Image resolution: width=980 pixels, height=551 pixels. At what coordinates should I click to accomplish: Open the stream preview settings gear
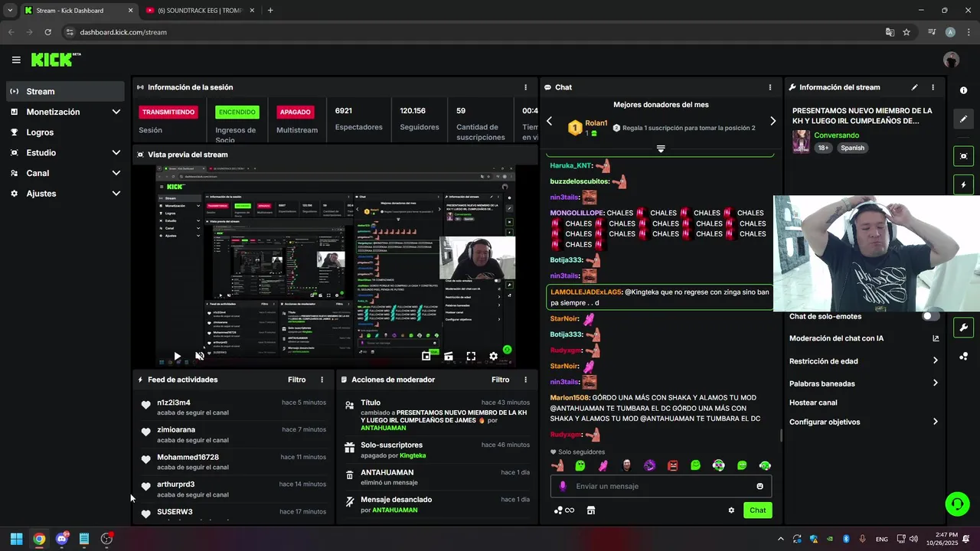click(x=494, y=356)
